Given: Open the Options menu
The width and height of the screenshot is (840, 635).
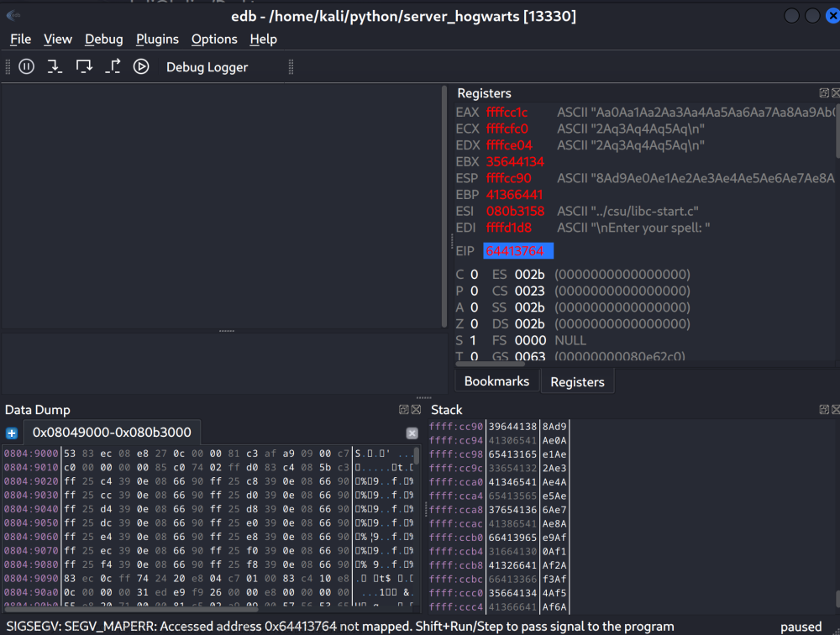Looking at the screenshot, I should pyautogui.click(x=214, y=39).
